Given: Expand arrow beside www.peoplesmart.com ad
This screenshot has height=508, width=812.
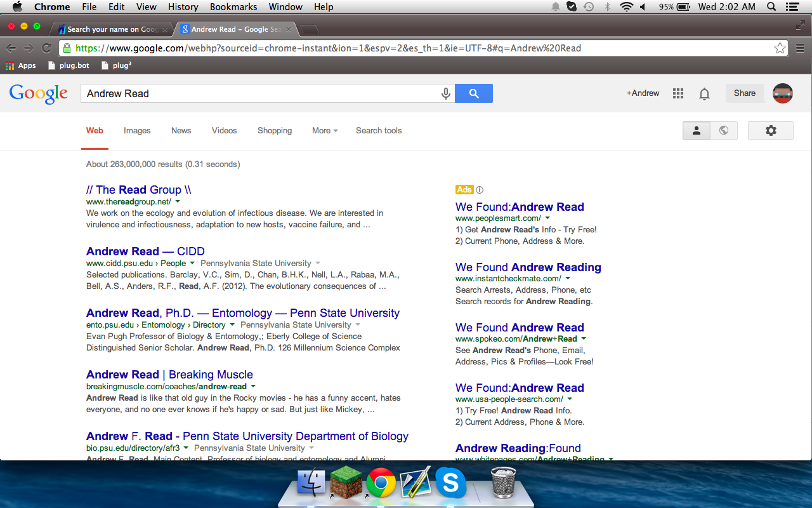Looking at the screenshot, I should [547, 218].
